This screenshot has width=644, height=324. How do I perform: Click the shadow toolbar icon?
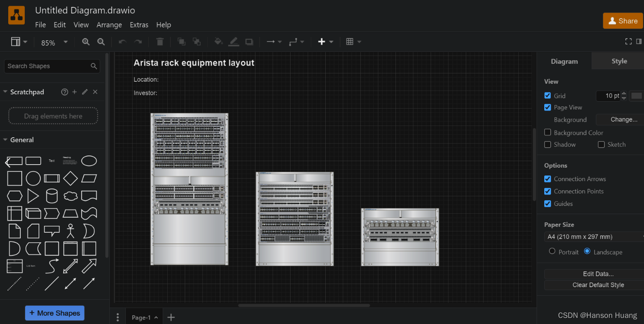point(249,42)
